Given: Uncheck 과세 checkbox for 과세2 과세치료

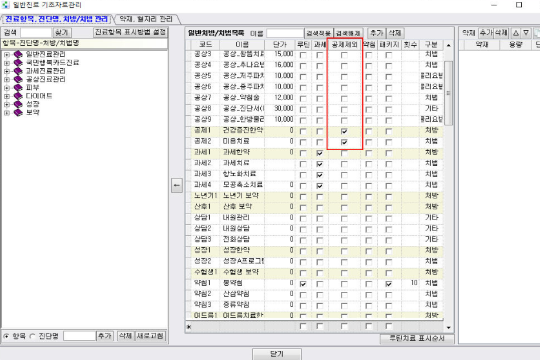Looking at the screenshot, I should point(320,164).
